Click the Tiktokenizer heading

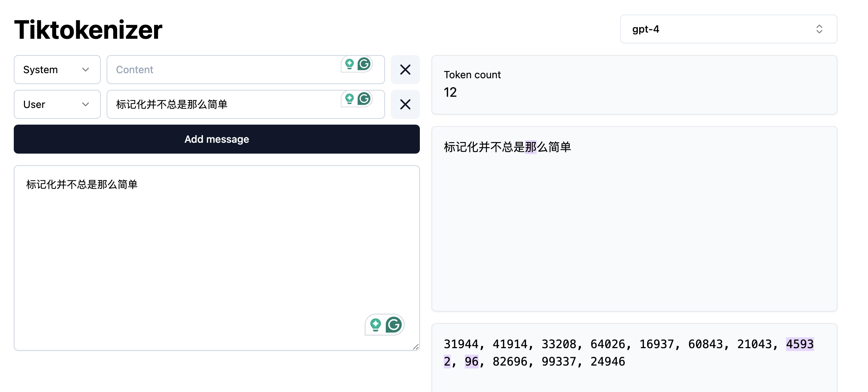pos(88,30)
